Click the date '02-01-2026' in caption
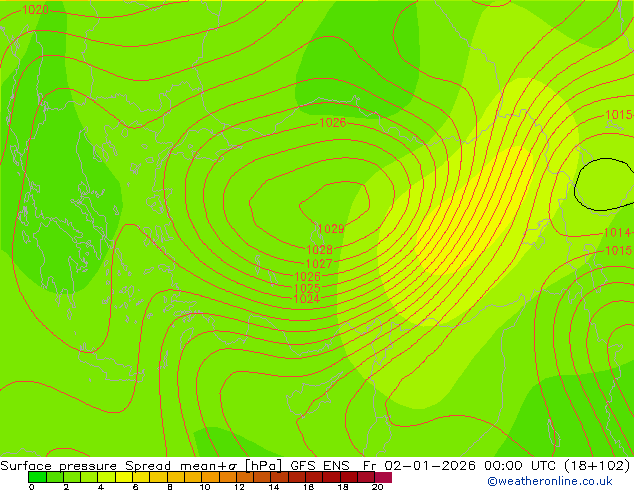This screenshot has width=634, height=490. coord(430,466)
